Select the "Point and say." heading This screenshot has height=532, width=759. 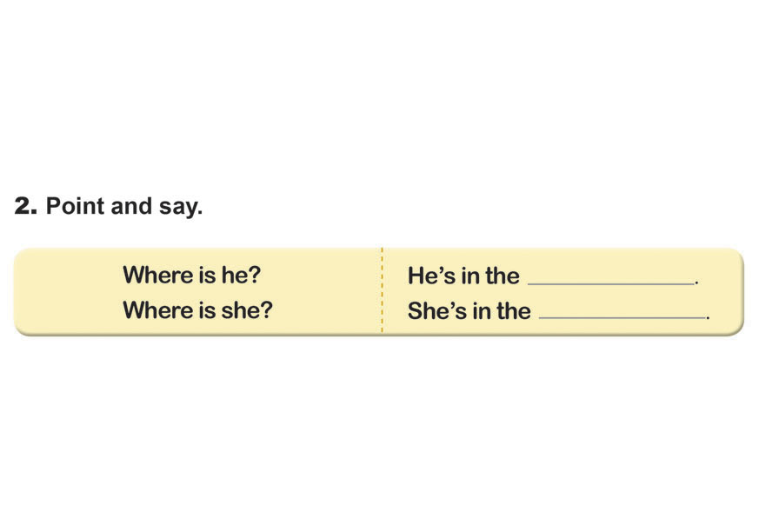[123, 207]
